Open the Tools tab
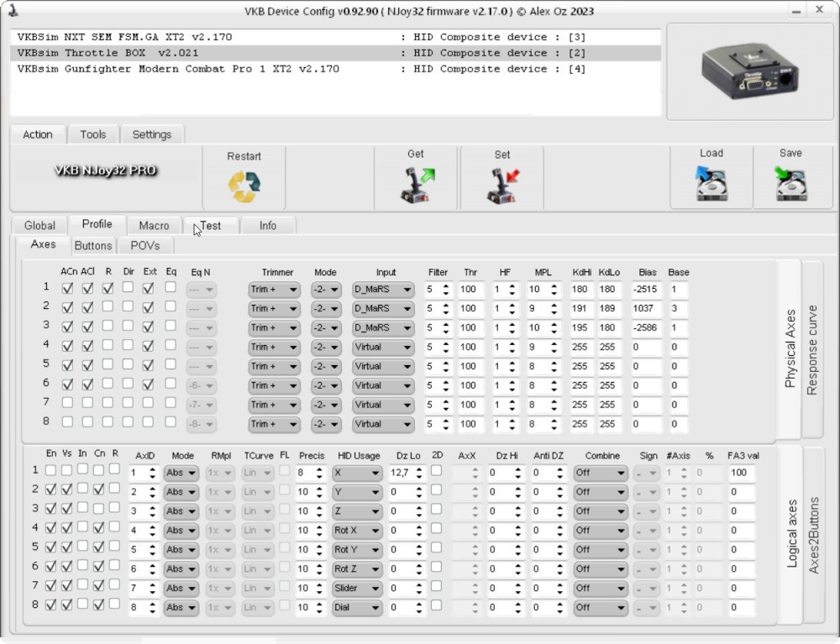Image resolution: width=840 pixels, height=644 pixels. tap(93, 134)
